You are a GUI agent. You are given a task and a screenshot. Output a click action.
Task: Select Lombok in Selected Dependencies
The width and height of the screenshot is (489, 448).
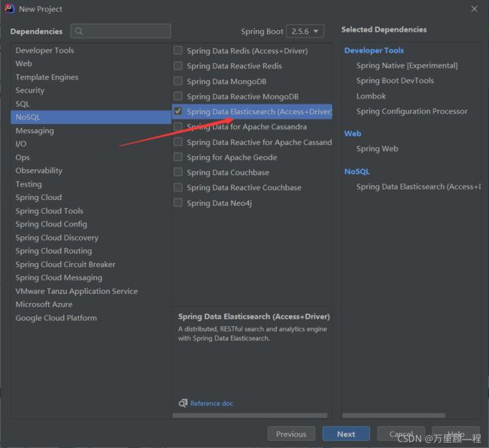tap(371, 96)
